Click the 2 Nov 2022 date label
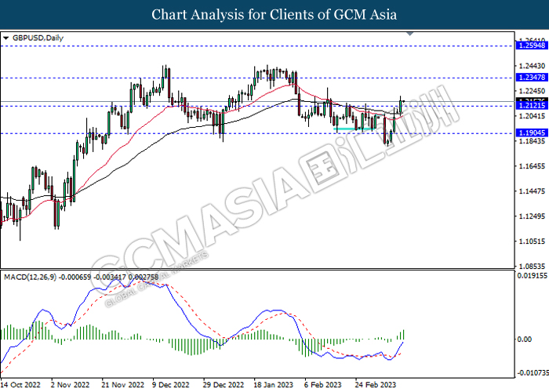This screenshot has width=549, height=392. pos(70,384)
